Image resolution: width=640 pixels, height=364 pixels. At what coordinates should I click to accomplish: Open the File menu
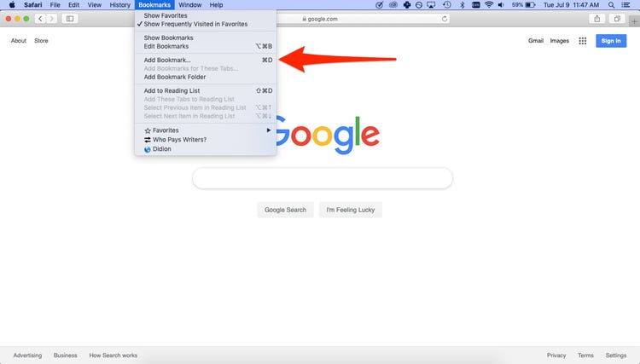[55, 5]
